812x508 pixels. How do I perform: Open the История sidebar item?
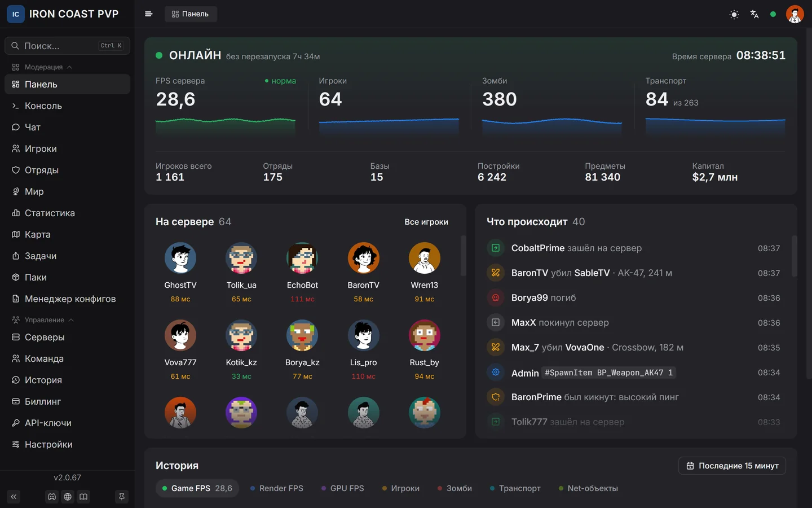(x=67, y=380)
